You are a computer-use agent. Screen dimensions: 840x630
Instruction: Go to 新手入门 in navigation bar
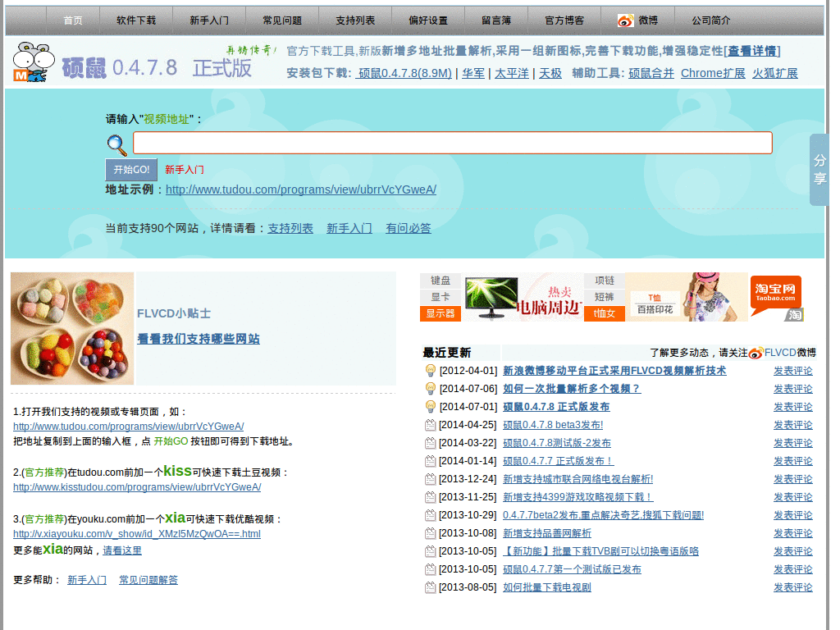coord(209,21)
